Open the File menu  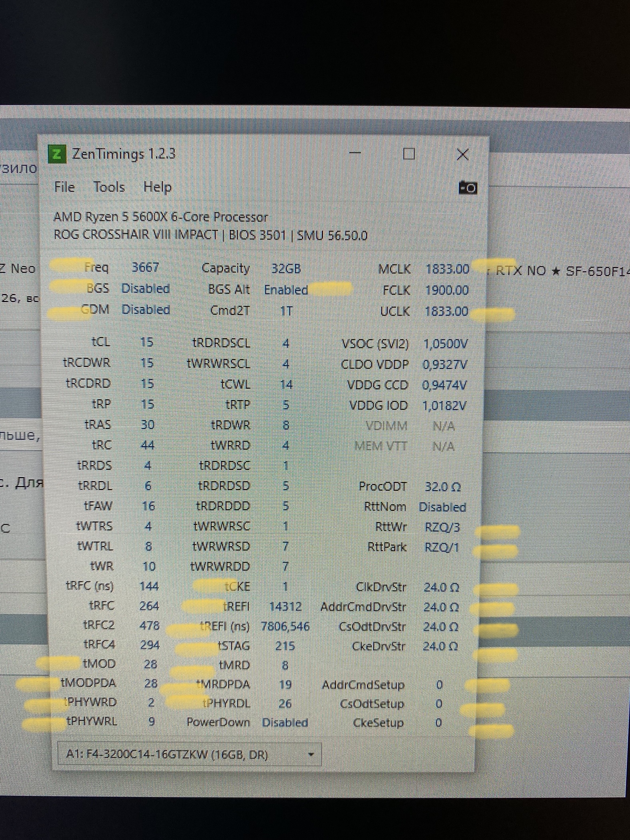64,187
